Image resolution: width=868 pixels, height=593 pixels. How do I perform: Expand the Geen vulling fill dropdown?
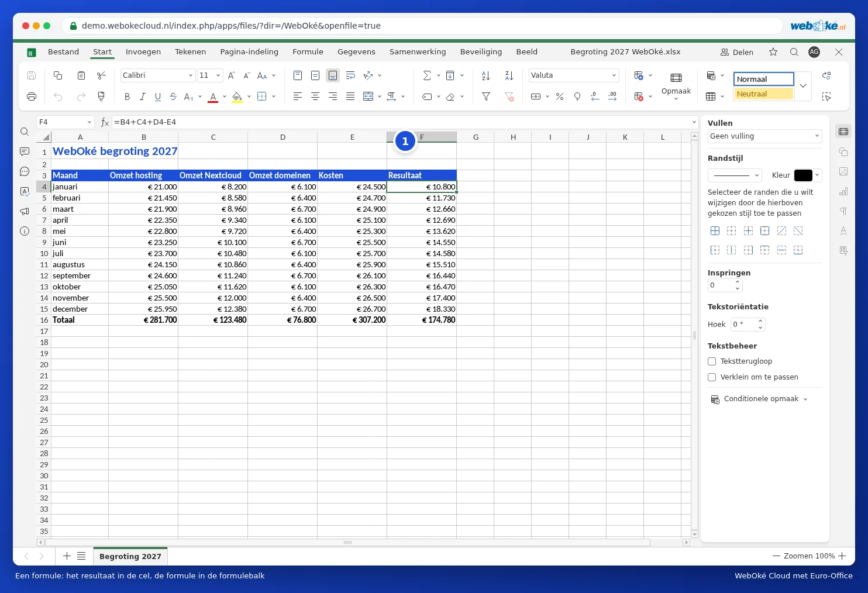coord(765,136)
